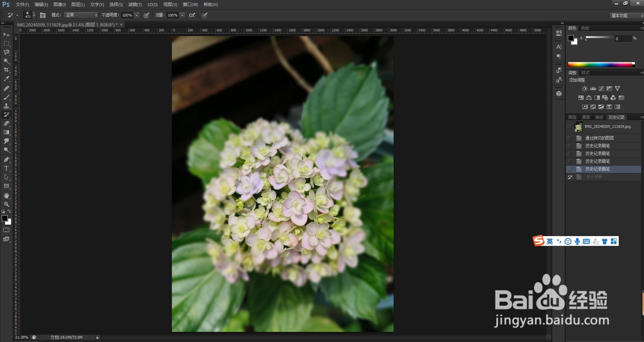Pick a color from the spectrum ramp
The width and height of the screenshot is (644, 342).
pyautogui.click(x=601, y=64)
